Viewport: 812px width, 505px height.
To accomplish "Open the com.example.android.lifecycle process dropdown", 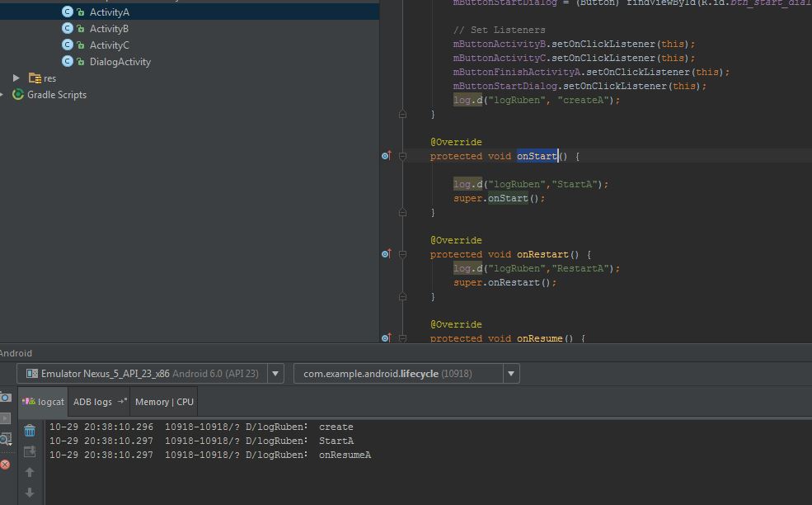I will (x=511, y=374).
